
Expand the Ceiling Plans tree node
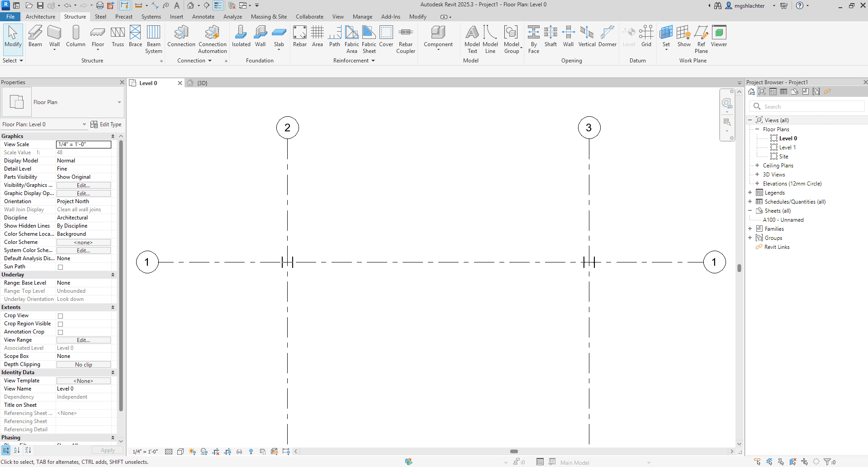pos(757,166)
